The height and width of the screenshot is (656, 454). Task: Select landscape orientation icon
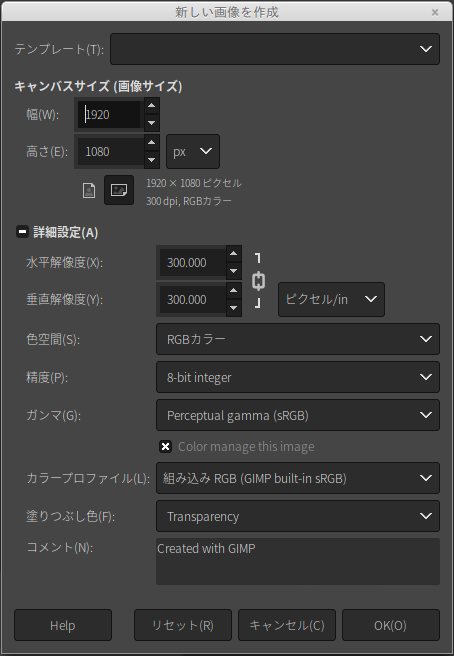[119, 190]
